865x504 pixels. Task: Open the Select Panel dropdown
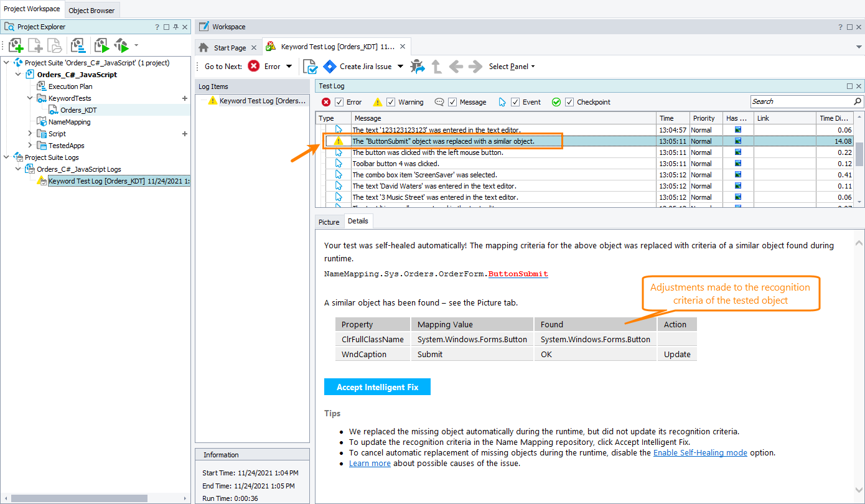click(x=508, y=67)
